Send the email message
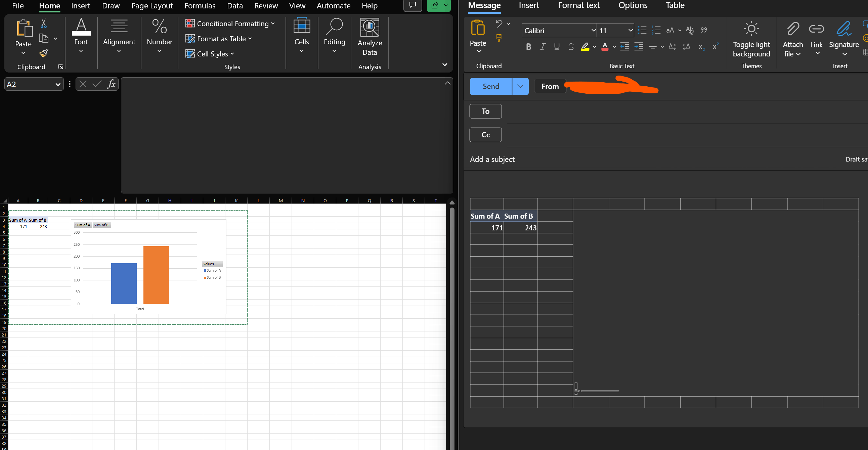Viewport: 868px width, 450px height. (491, 86)
